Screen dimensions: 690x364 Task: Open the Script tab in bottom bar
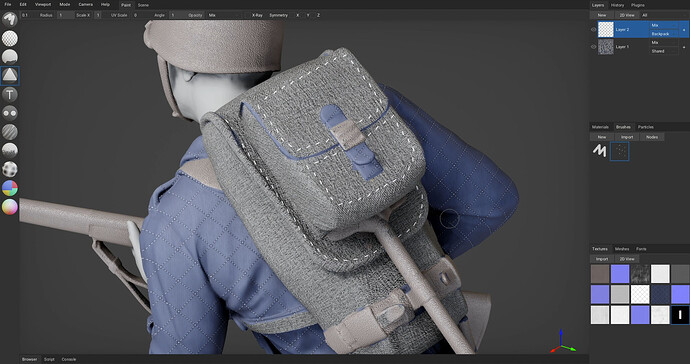click(49, 359)
